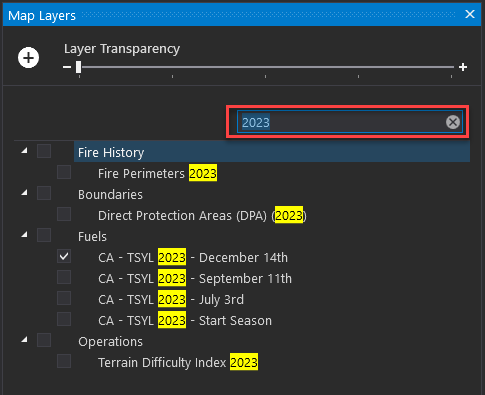Enable Fire Perimeters 2023 layer checkbox

tap(64, 173)
